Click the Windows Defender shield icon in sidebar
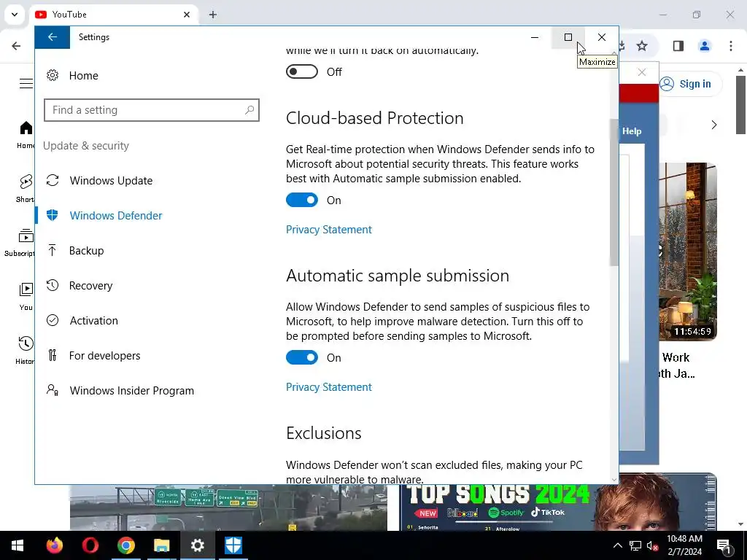 pos(53,215)
